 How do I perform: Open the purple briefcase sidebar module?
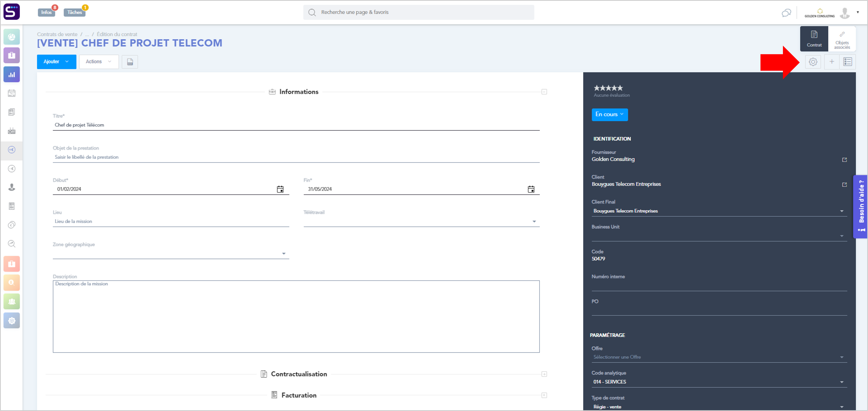click(12, 55)
